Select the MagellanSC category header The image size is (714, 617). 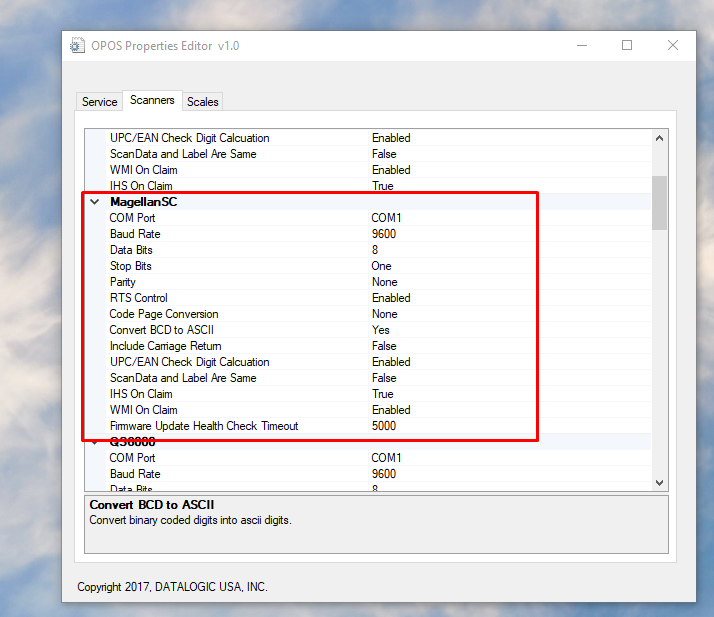144,202
